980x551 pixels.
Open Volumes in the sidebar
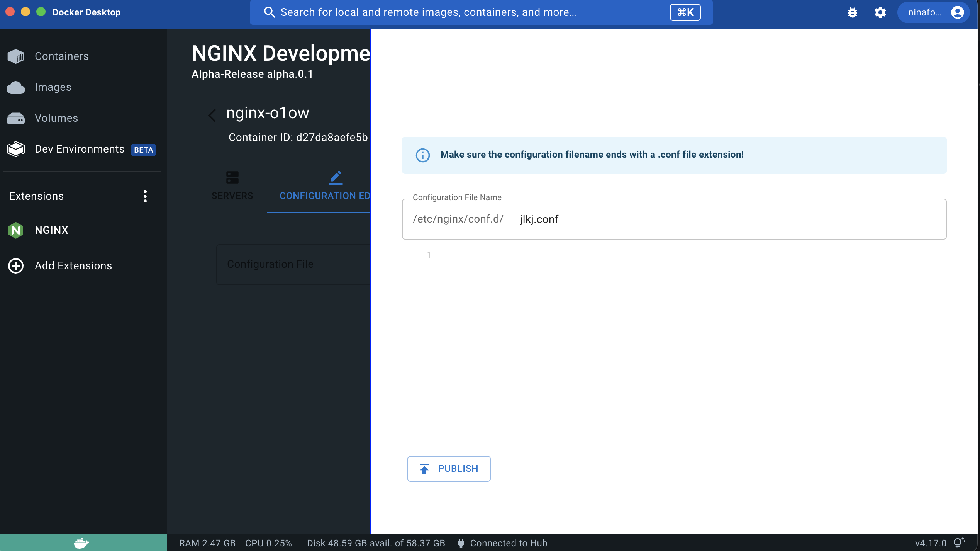pos(56,118)
